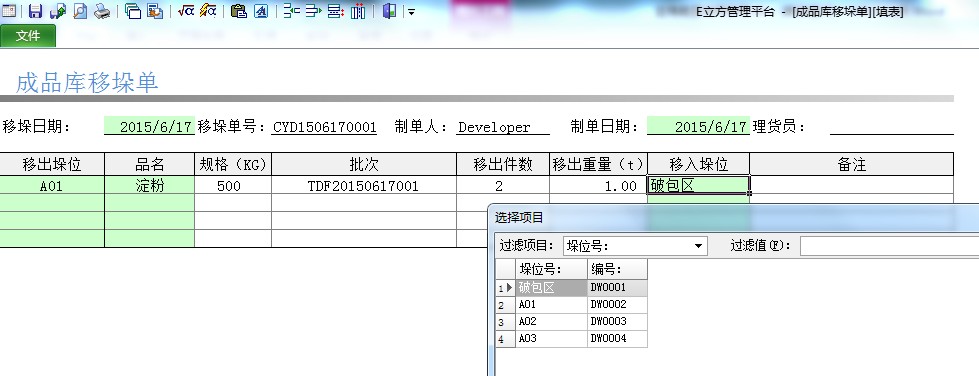Click the 移垛日期 date cell
The image size is (979, 376).
point(150,127)
